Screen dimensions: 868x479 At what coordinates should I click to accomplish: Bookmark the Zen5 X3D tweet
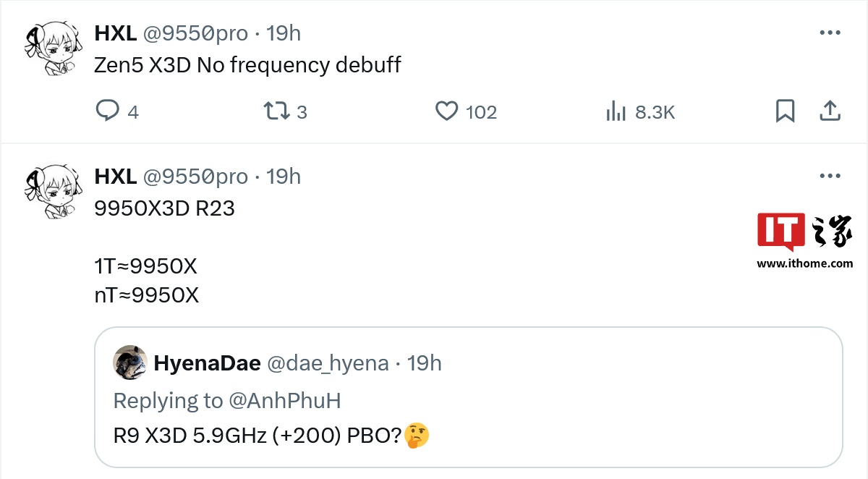tap(785, 111)
